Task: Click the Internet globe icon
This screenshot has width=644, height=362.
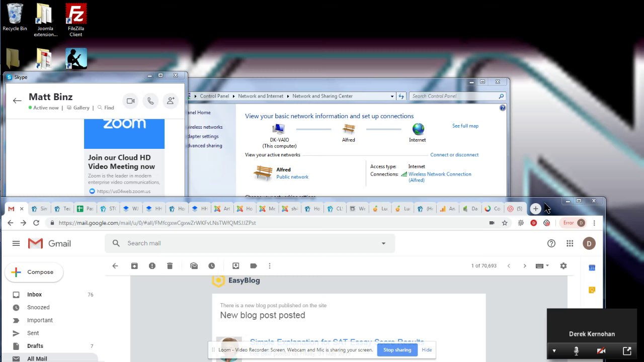Action: [x=418, y=129]
